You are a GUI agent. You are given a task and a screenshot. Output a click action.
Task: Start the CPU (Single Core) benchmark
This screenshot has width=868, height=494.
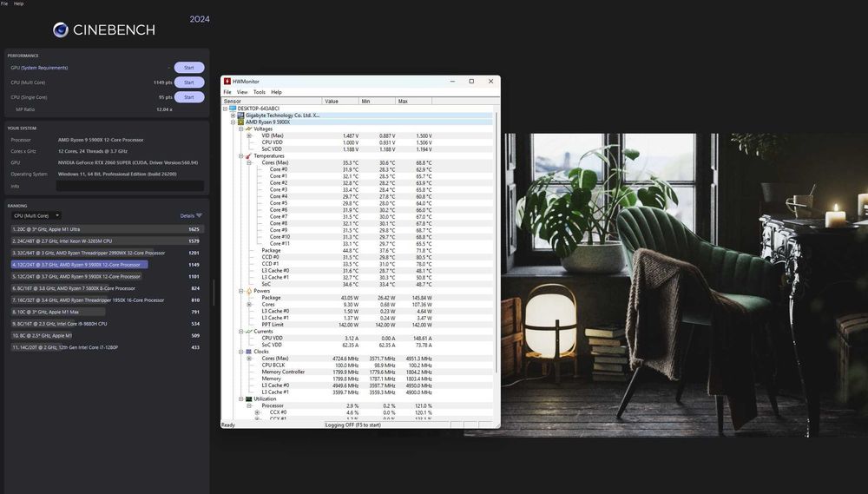[x=188, y=97]
